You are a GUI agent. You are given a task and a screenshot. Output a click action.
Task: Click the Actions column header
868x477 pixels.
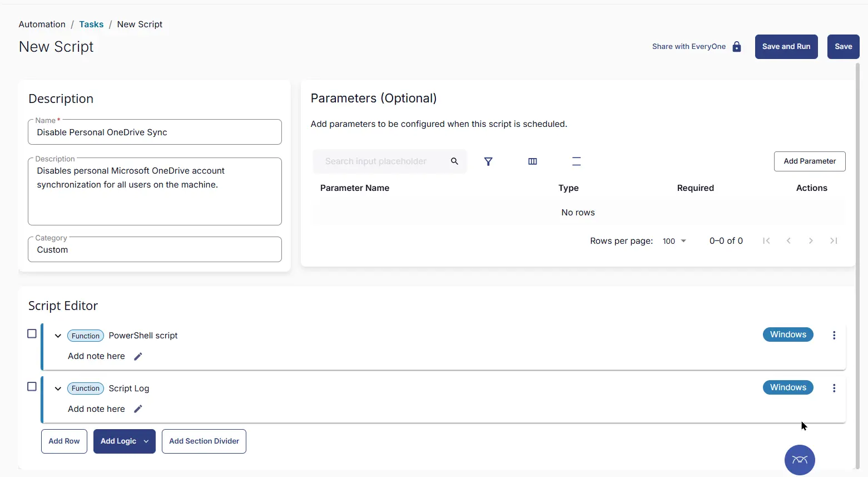tap(812, 188)
